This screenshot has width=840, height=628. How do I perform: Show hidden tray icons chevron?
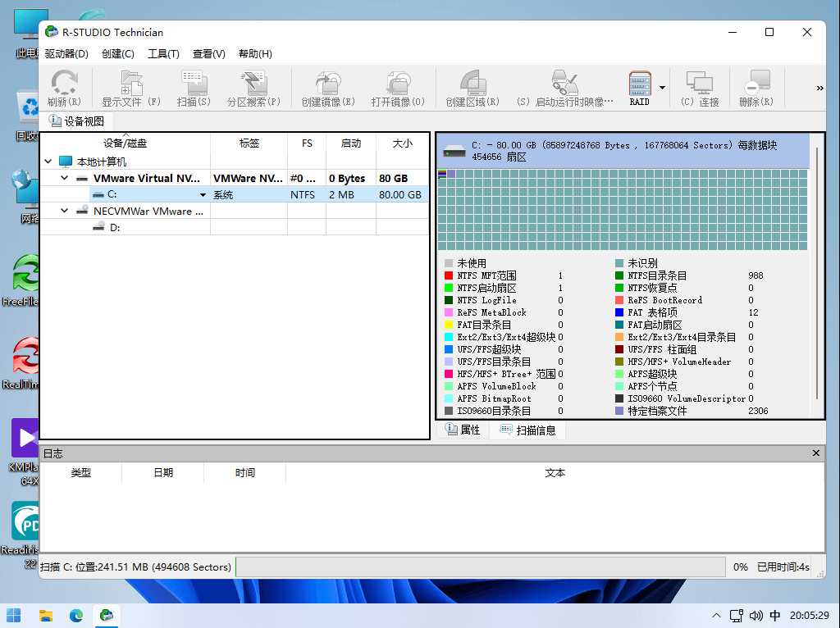point(715,616)
